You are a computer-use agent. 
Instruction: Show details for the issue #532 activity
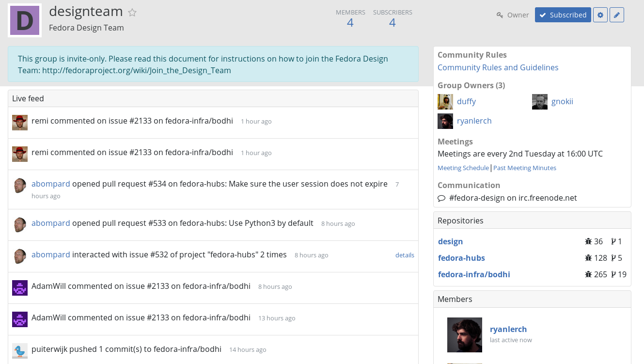[405, 255]
